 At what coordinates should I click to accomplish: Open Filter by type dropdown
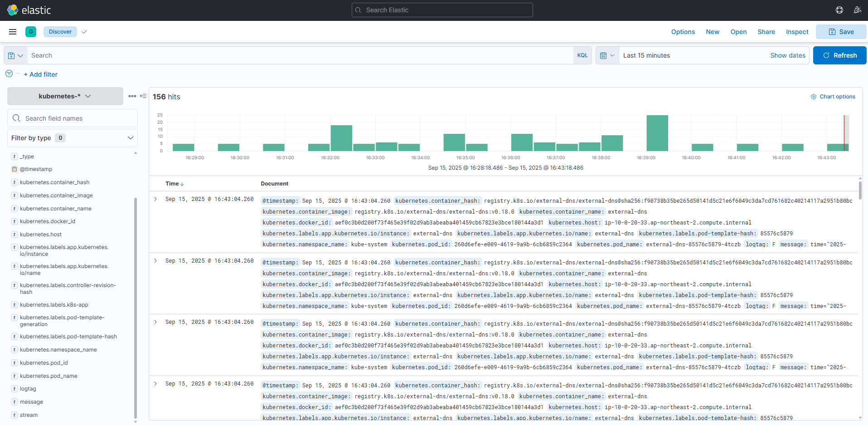tap(73, 138)
